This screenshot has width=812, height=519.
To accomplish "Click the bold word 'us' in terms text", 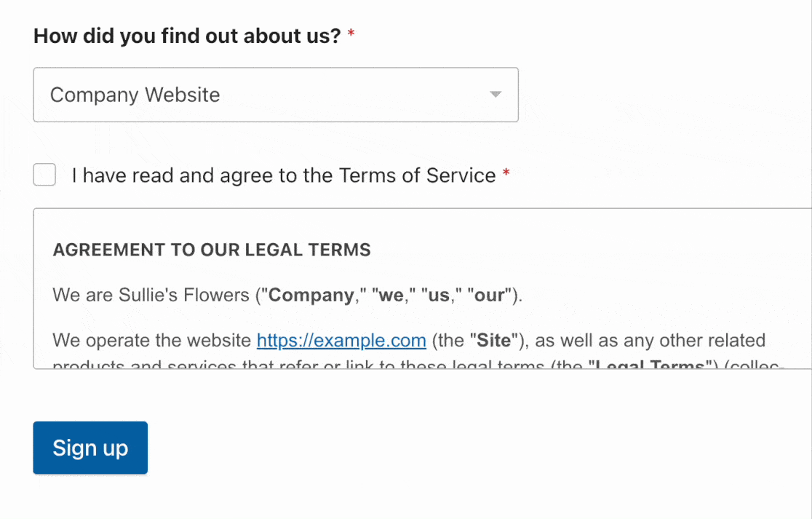I will 439,296.
